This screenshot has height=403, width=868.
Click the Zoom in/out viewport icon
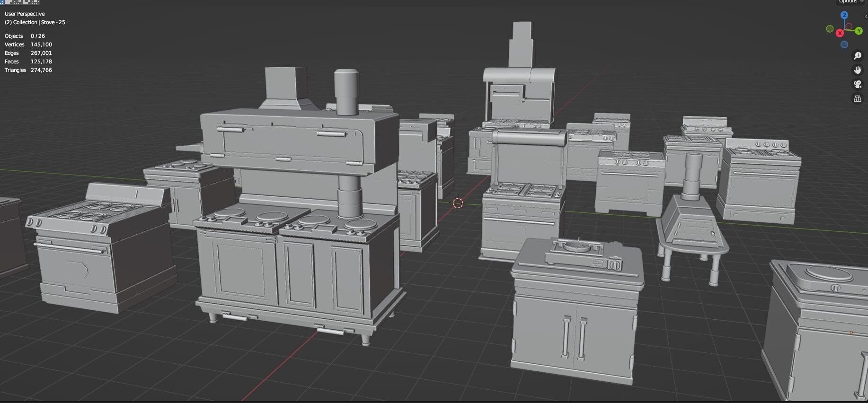tap(858, 56)
